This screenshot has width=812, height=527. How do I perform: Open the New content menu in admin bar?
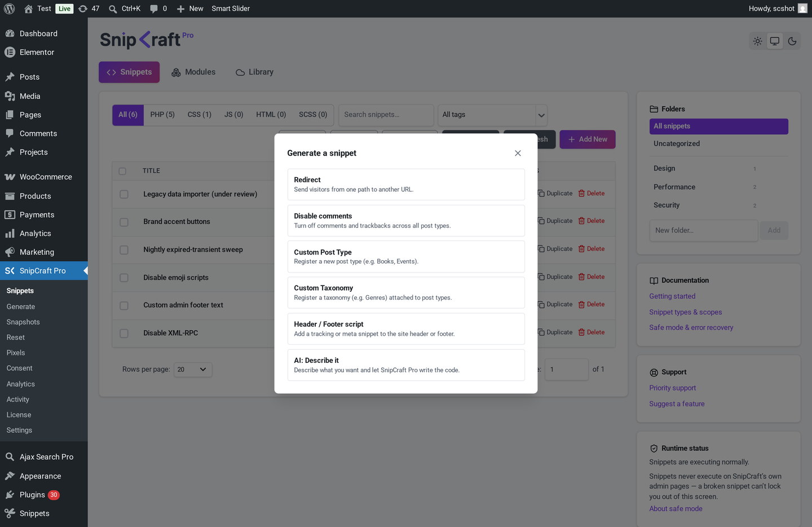[x=190, y=8]
